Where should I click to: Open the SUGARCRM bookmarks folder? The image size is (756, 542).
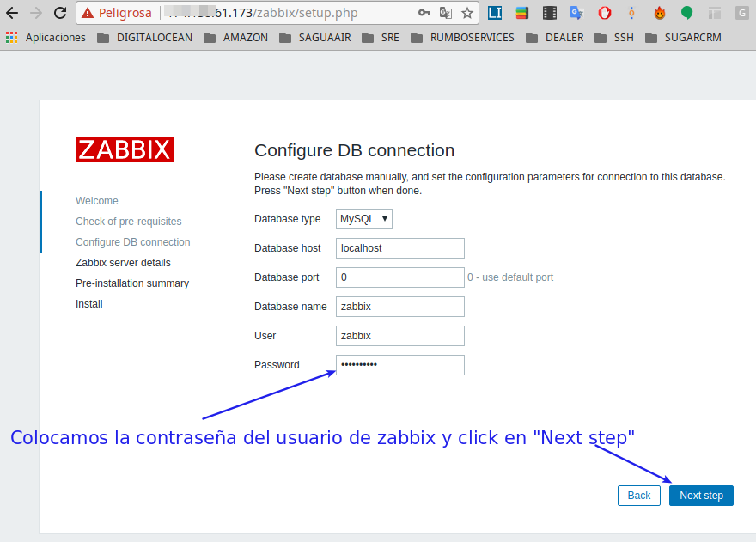click(684, 38)
